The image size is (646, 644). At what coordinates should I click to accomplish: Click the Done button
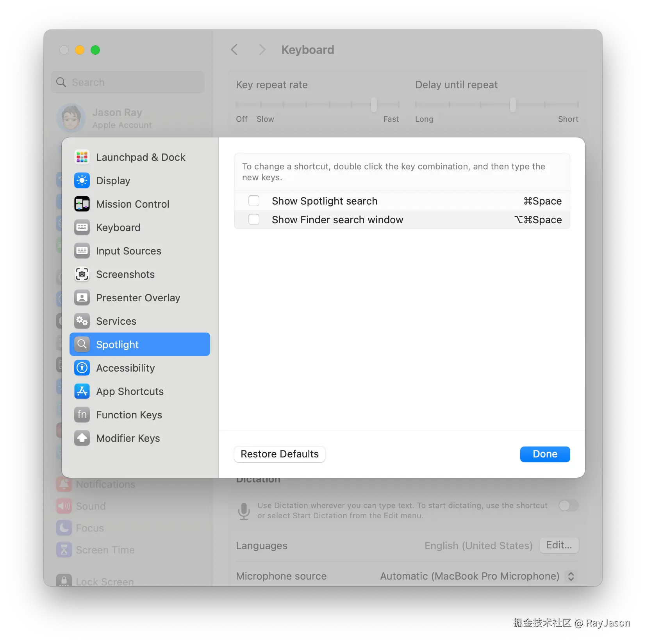click(545, 454)
